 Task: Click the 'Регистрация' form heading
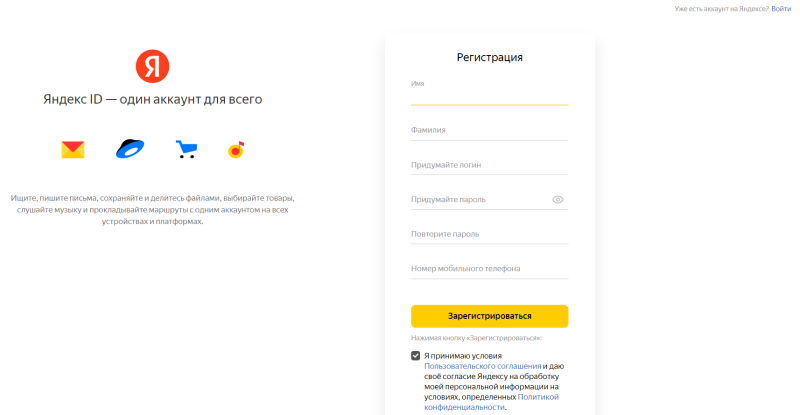(489, 57)
